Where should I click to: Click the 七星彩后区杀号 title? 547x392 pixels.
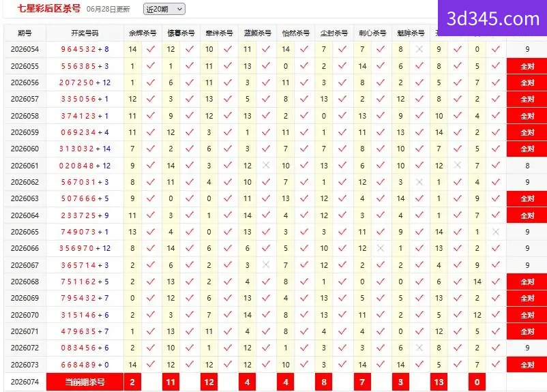[49, 8]
